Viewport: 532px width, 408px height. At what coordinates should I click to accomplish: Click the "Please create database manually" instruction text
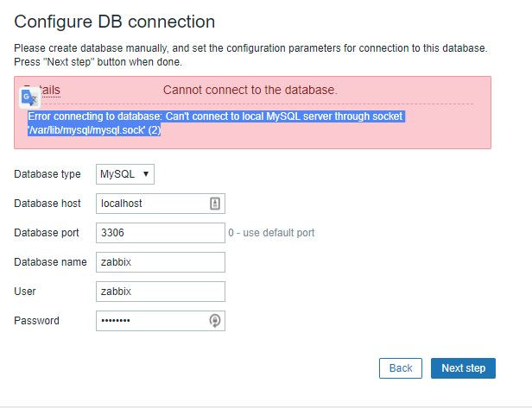pos(250,48)
